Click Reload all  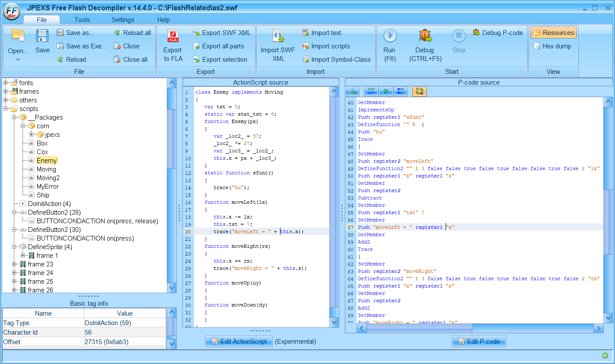click(x=132, y=33)
